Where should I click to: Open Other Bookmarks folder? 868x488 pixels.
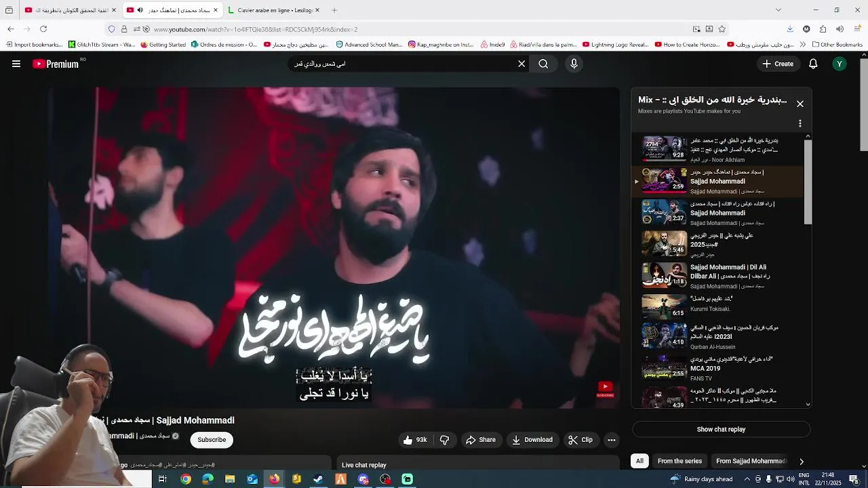pos(837,45)
